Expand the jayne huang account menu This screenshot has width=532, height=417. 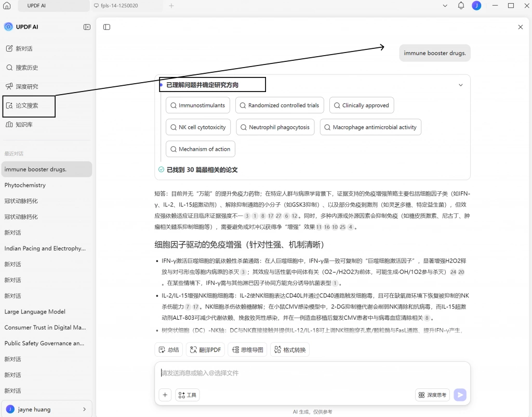[46, 409]
